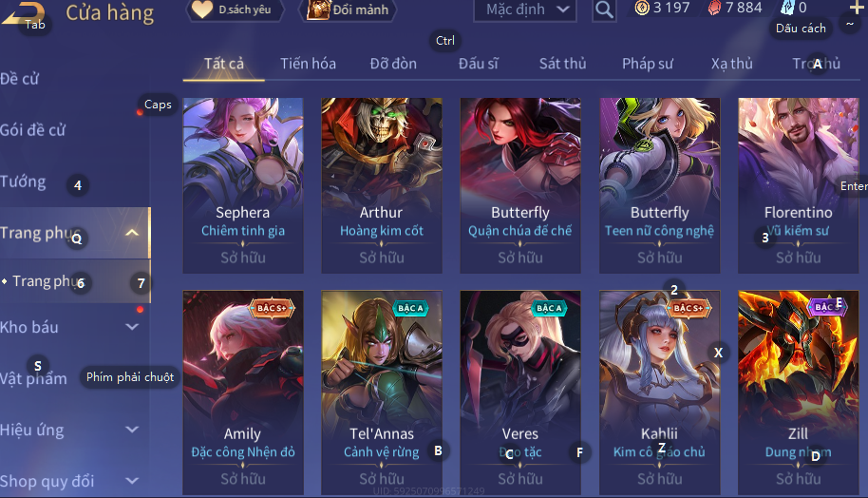
Task: Expand the Kho báu sidebar section
Action: click(x=132, y=327)
